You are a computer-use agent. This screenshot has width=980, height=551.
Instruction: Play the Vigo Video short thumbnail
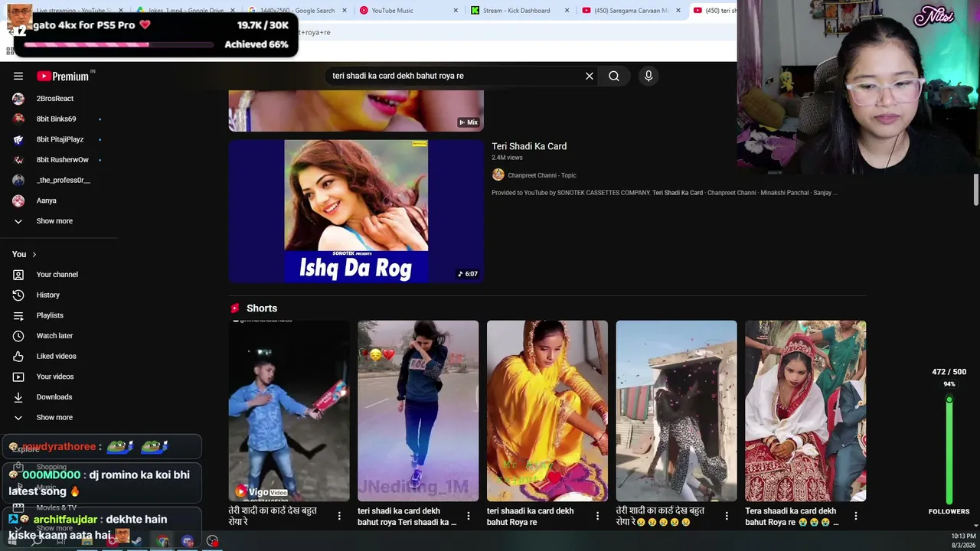point(289,411)
